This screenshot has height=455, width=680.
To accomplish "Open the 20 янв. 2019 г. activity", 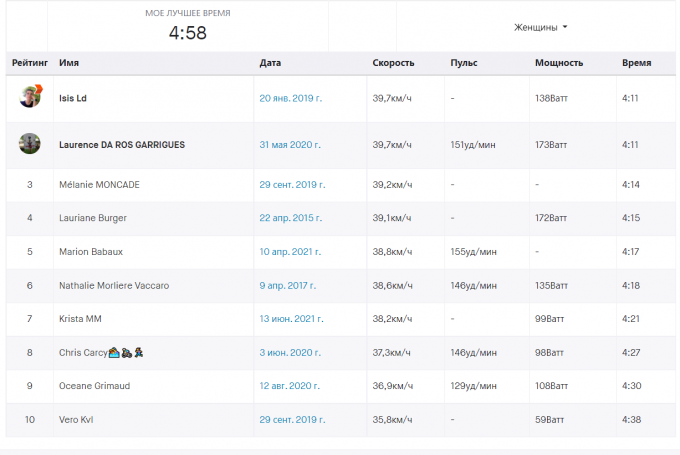I will 290,98.
